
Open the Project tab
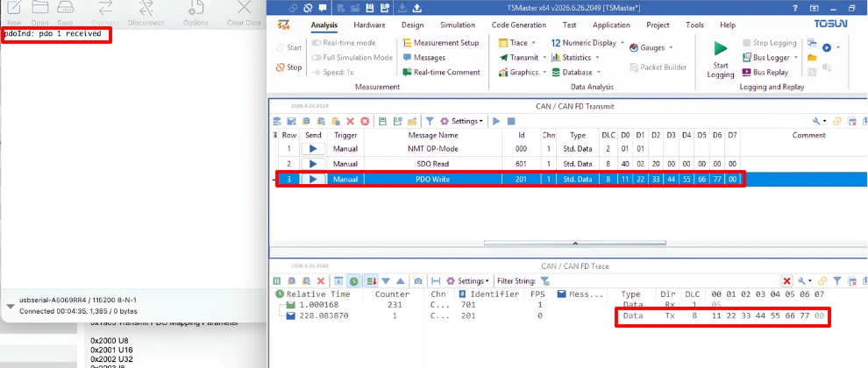pos(658,25)
